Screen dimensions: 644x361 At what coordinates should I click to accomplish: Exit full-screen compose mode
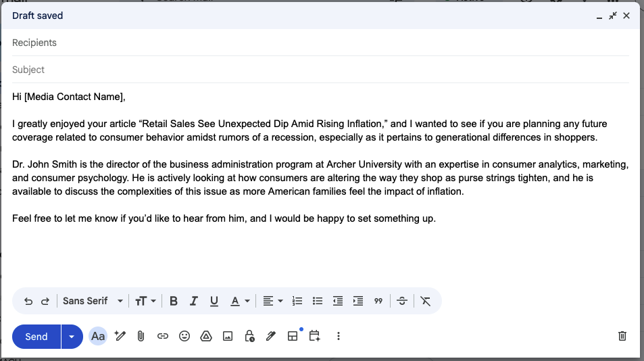pos(613,16)
